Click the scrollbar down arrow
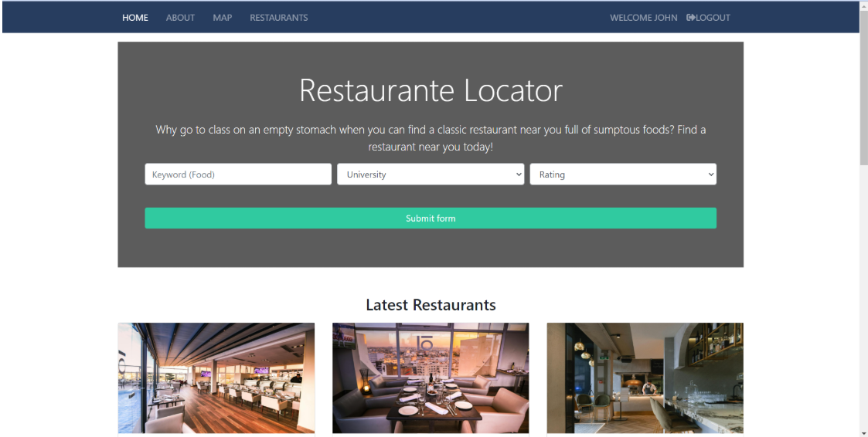The width and height of the screenshot is (868, 437). 863,432
